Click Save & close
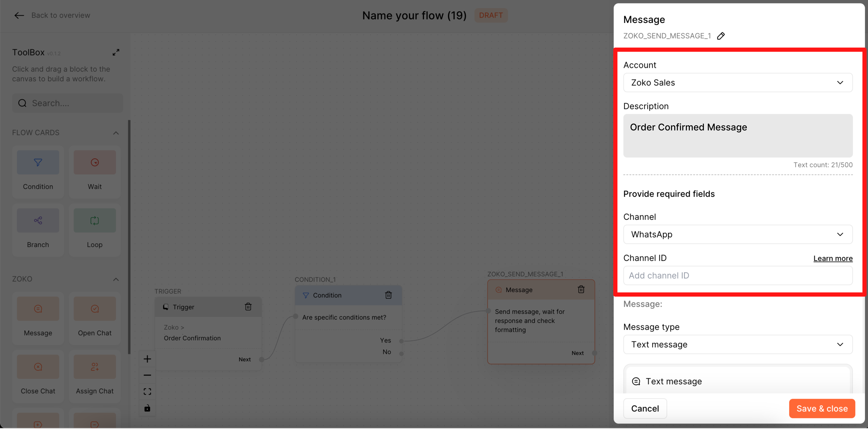Screen dimensions: 868x429 tap(822, 409)
